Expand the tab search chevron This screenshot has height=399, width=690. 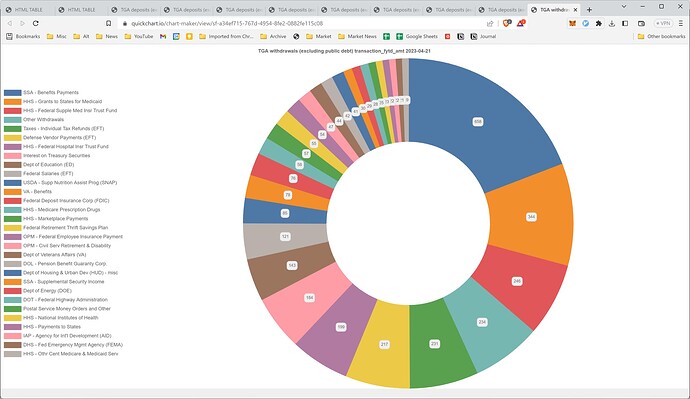(x=624, y=7)
